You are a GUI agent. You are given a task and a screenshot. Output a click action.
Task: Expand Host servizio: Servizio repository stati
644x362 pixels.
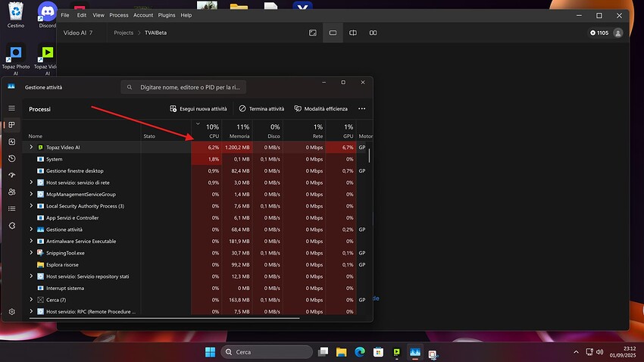point(31,276)
